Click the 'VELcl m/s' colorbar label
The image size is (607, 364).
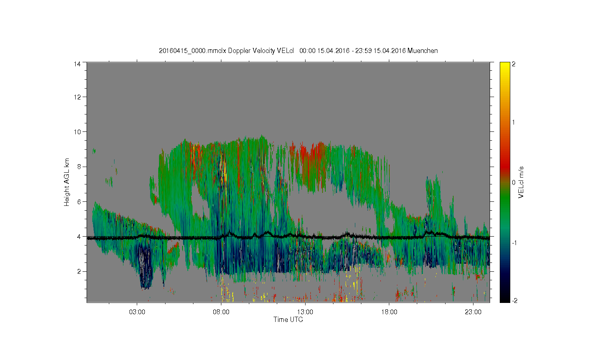[x=521, y=182]
